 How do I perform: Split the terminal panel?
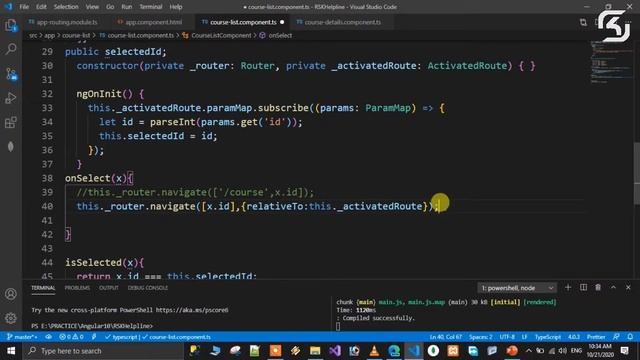[583, 288]
